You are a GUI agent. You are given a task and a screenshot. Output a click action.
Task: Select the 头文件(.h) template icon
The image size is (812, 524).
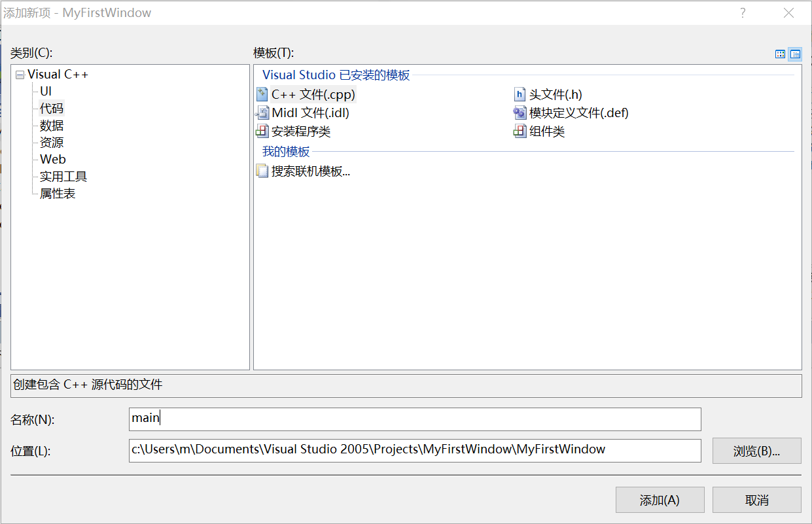coord(520,94)
